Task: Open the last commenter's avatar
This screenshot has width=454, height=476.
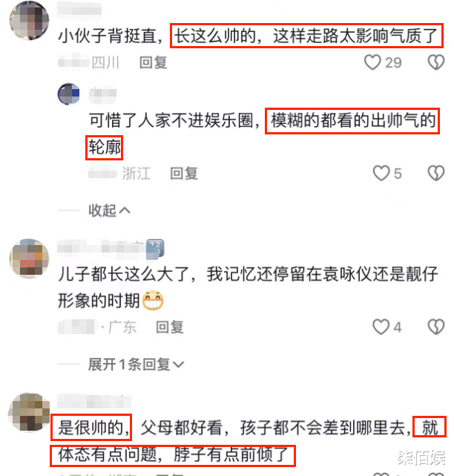Action: [29, 412]
